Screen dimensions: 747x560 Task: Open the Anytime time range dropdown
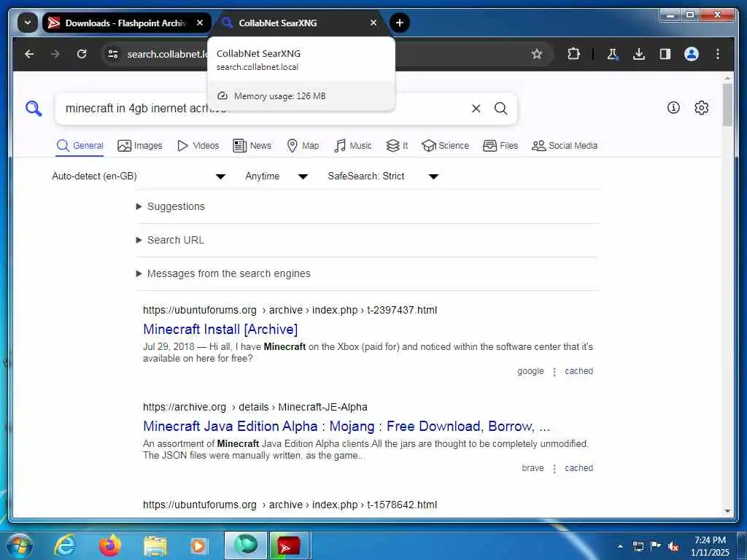tap(276, 176)
